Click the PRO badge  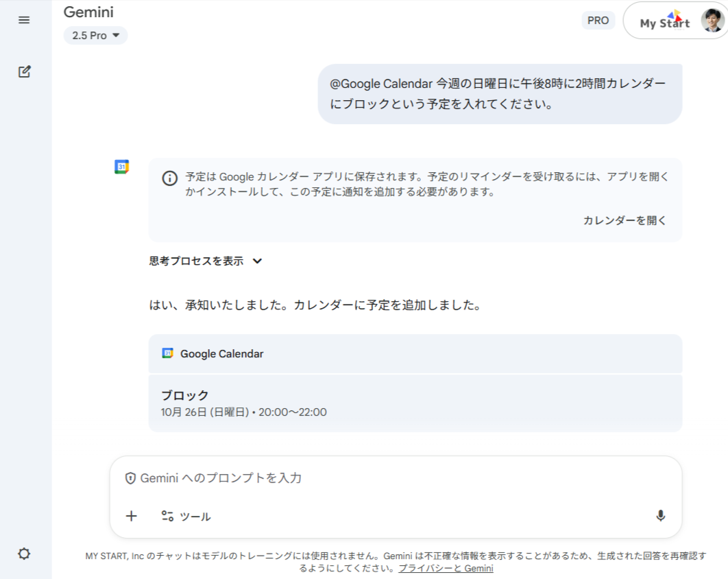coord(598,21)
